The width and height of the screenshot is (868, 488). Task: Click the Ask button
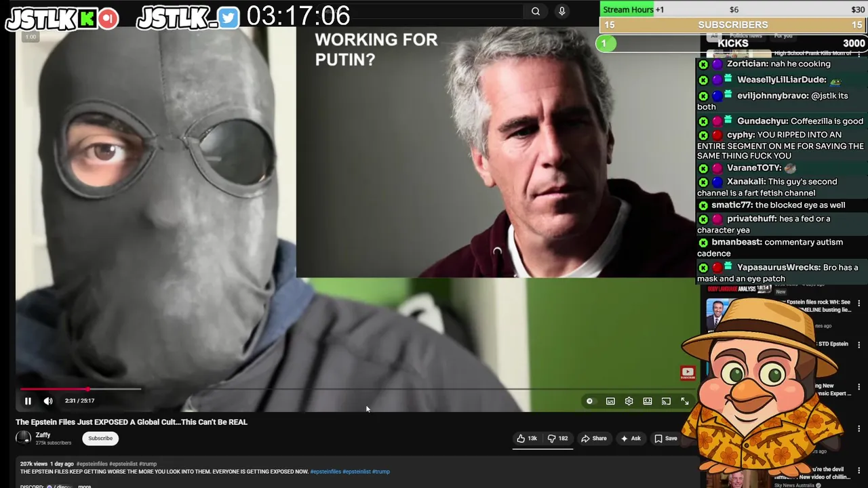click(x=631, y=439)
